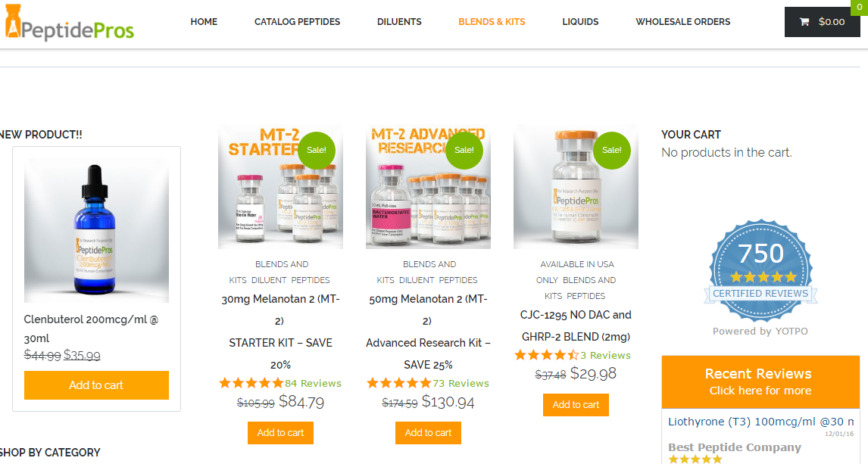Click the star rating of 30mg Melanotan 2 kit

(251, 383)
